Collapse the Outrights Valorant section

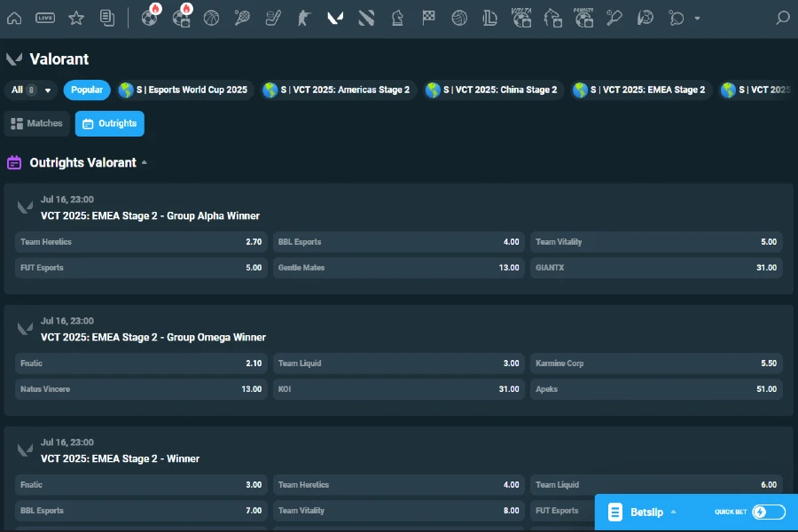pyautogui.click(x=146, y=162)
